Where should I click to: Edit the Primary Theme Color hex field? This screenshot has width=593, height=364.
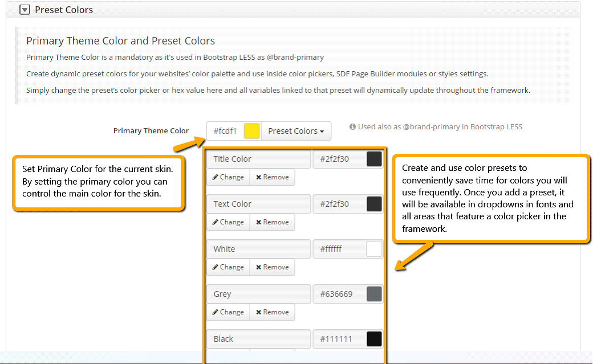225,131
